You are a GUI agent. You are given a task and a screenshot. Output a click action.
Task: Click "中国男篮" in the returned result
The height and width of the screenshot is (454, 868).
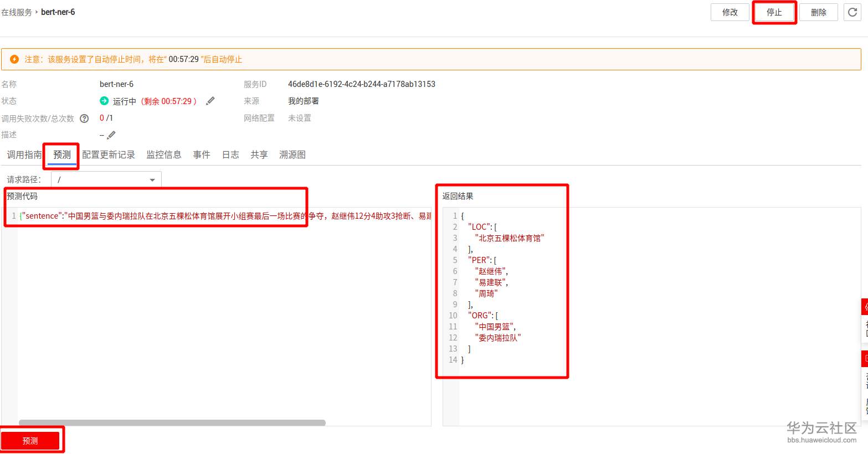[x=494, y=327]
